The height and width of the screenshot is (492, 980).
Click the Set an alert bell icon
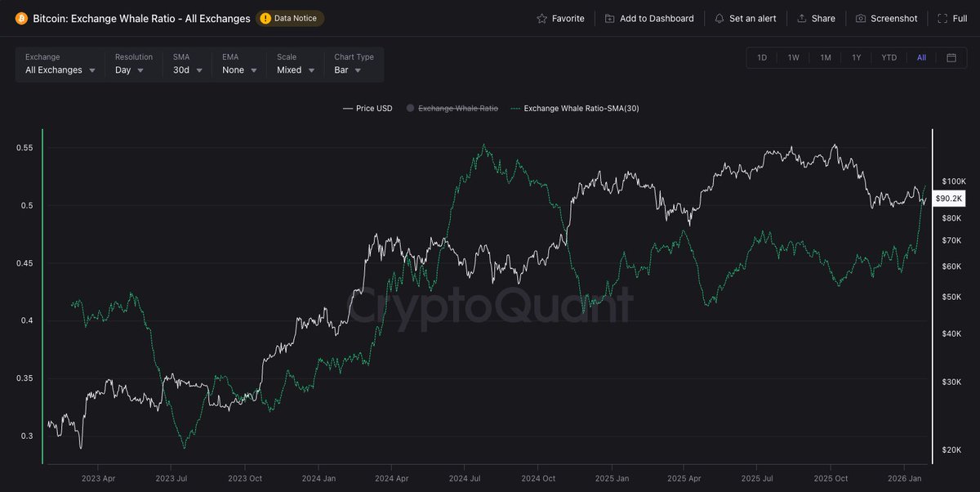(719, 18)
